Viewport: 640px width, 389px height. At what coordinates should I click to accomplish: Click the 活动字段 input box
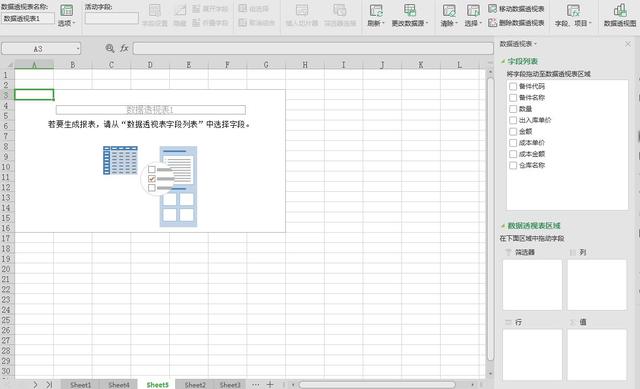111,18
